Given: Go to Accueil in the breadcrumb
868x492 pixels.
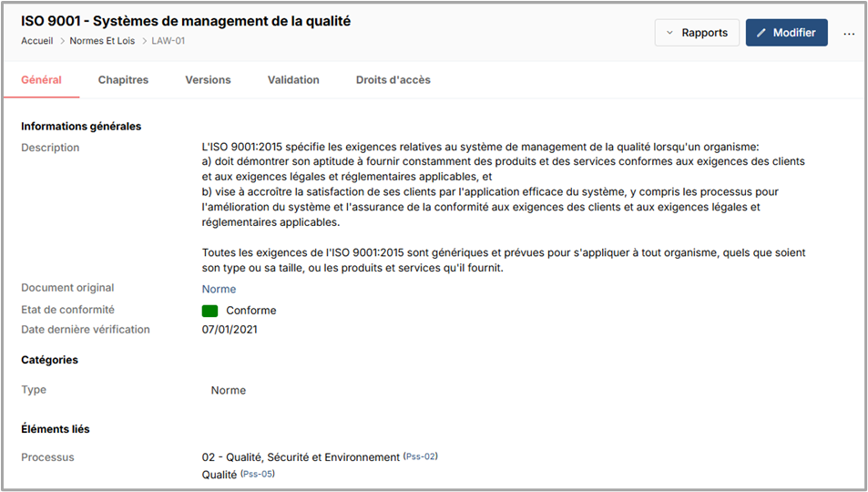Looking at the screenshot, I should click(x=37, y=41).
